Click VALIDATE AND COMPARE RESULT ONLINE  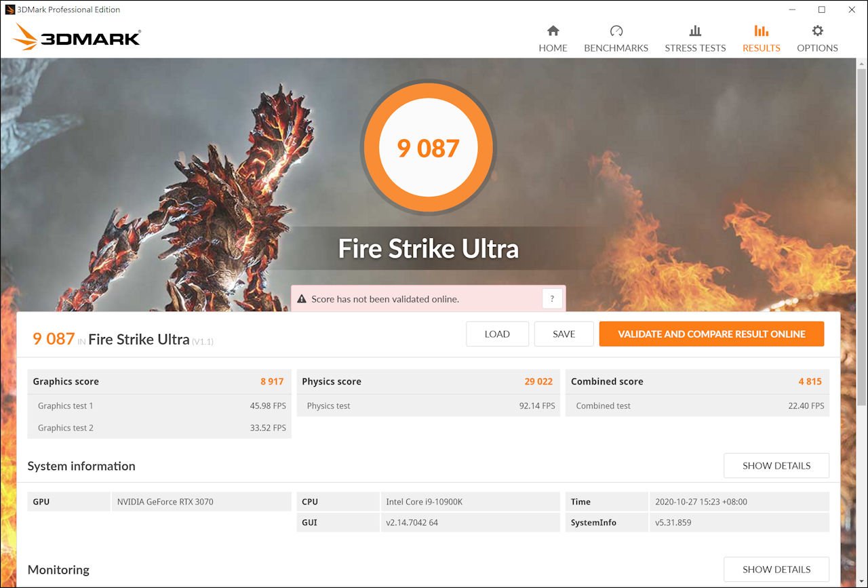711,334
